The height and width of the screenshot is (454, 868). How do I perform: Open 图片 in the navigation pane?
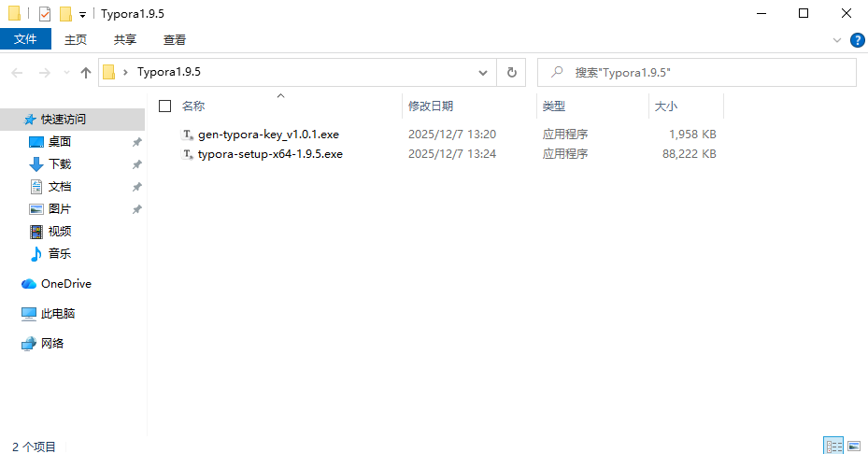pos(59,209)
